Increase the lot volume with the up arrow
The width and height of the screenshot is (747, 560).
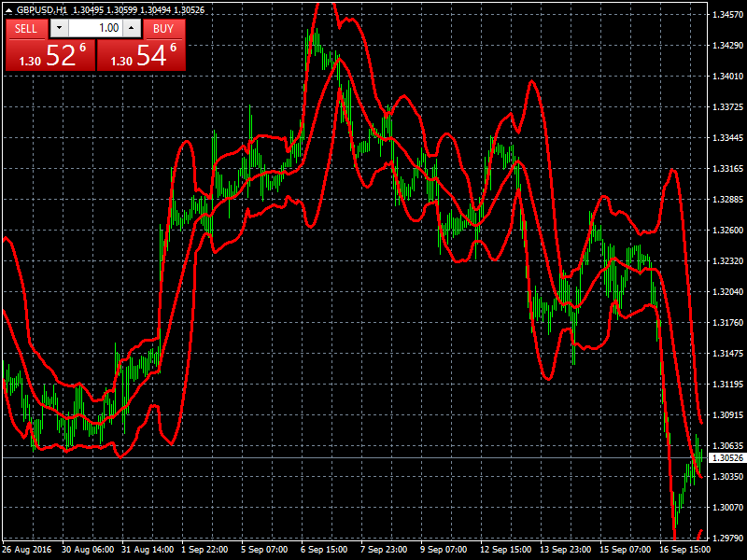click(x=132, y=28)
